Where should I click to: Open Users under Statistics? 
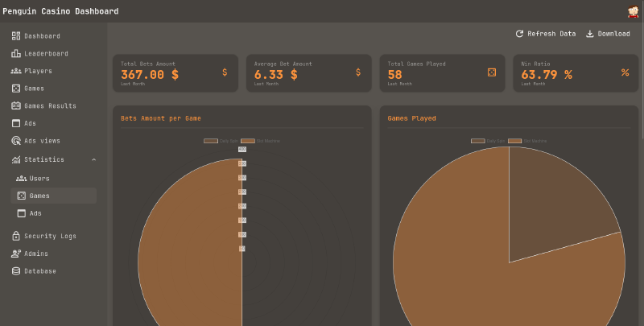(39, 178)
